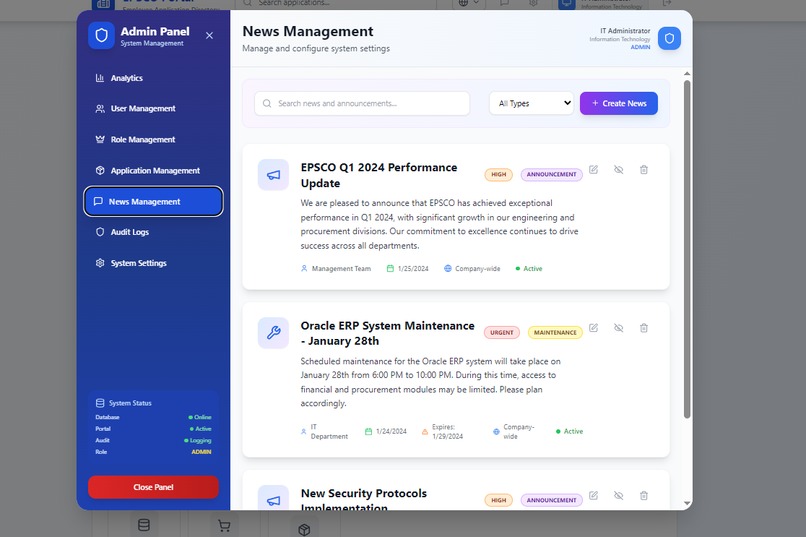Click background portal's package box icon
This screenshot has width=806, height=537.
304,529
